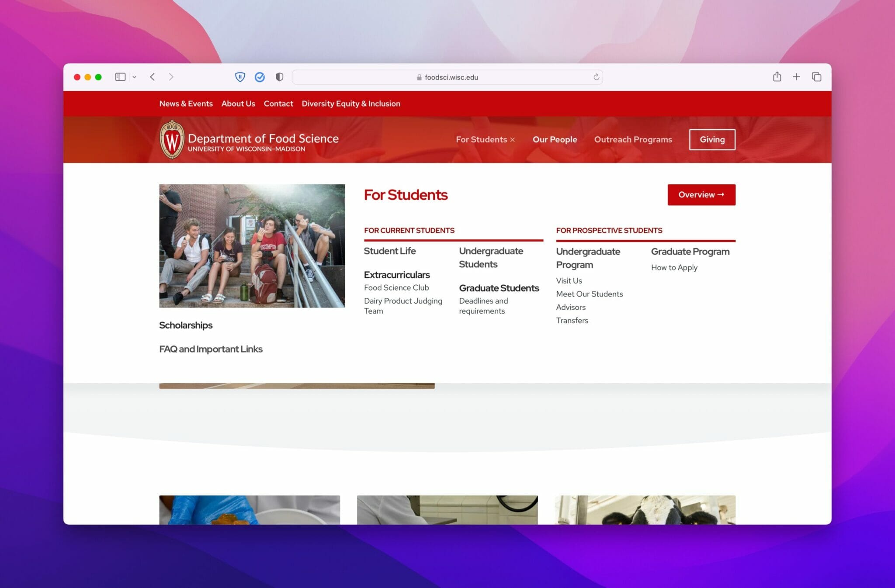This screenshot has height=588, width=895.
Task: Open the Graduate Program link
Action: [x=690, y=252]
